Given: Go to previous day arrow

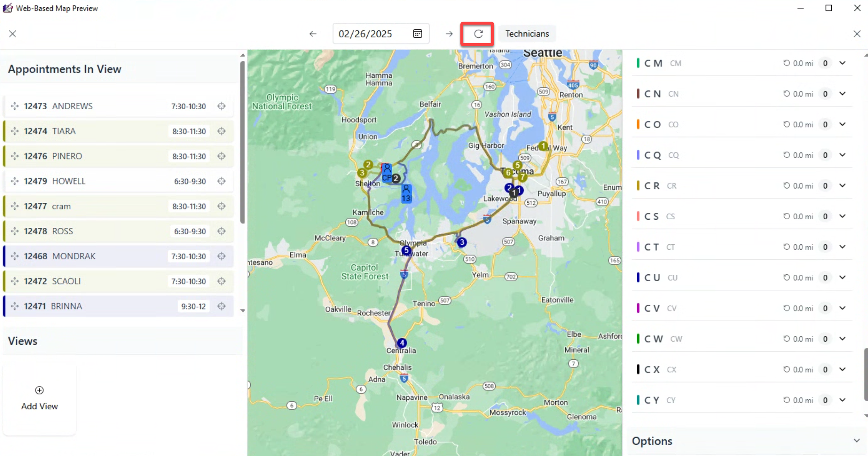Looking at the screenshot, I should tap(313, 34).
